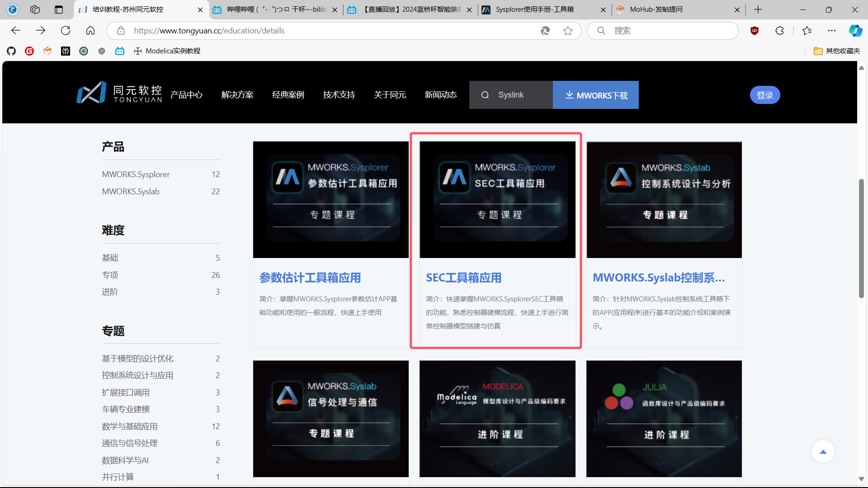
Task: Click the browser 搜索 box
Action: [x=663, y=31]
